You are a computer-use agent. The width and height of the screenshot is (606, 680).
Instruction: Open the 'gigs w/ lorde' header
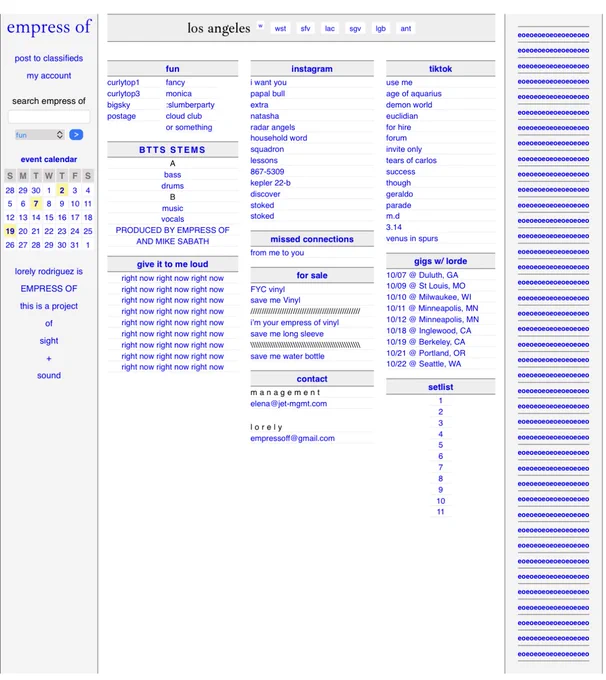coord(440,261)
